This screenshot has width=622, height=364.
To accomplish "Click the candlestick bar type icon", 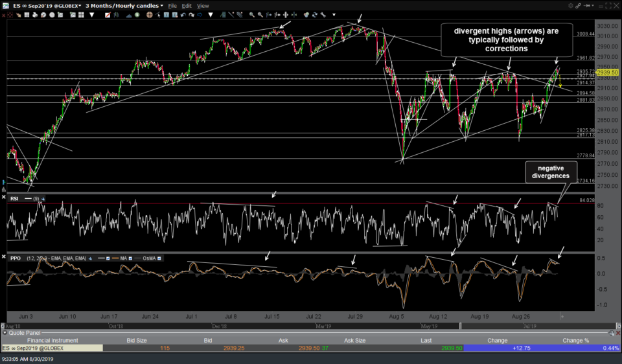I will (116, 15).
